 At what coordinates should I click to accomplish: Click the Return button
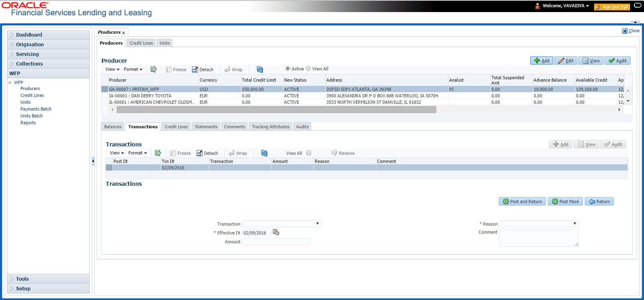599,201
